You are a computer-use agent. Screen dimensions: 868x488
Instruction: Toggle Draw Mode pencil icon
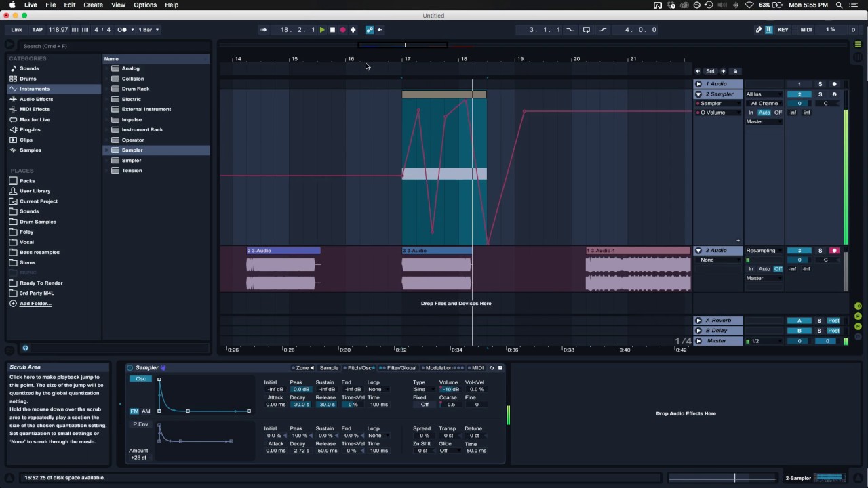tap(759, 30)
